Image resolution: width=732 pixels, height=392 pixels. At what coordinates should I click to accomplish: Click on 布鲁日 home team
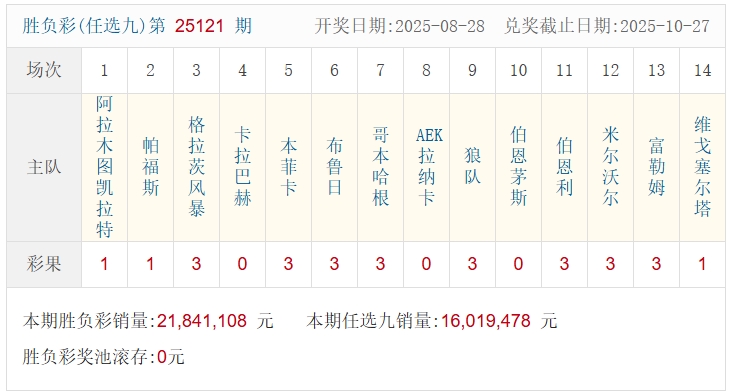[334, 167]
